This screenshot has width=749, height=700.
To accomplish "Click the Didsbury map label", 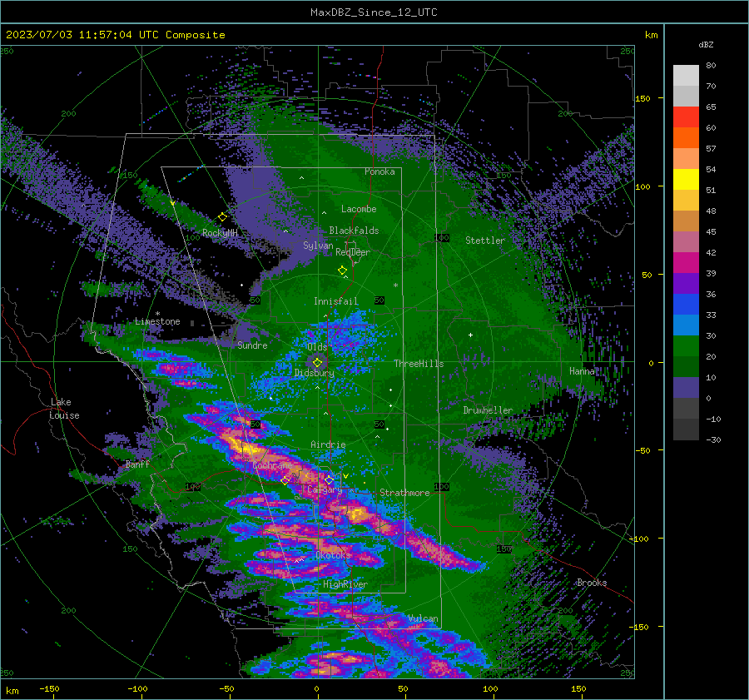I will pos(315,373).
